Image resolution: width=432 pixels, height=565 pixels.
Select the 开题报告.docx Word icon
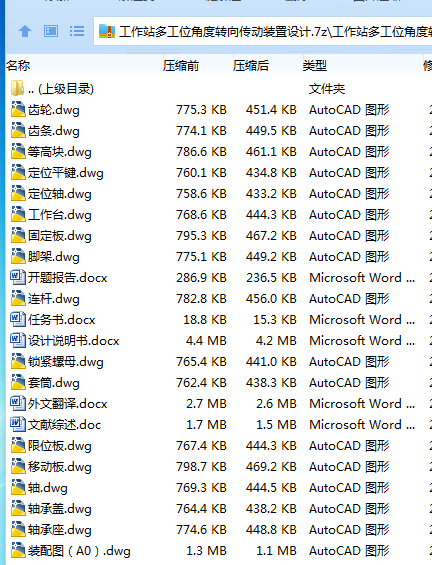18,277
